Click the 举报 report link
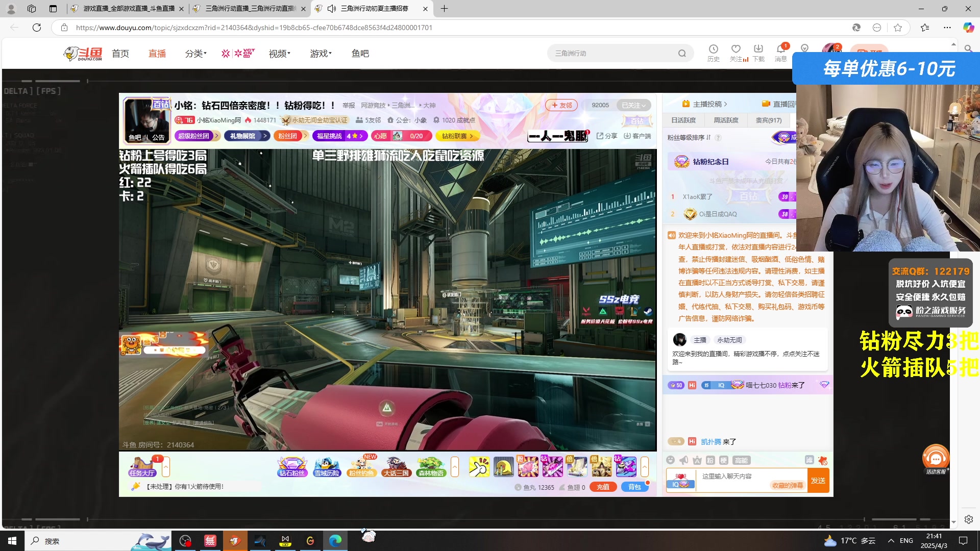Viewport: 980px width, 551px height. point(349,106)
